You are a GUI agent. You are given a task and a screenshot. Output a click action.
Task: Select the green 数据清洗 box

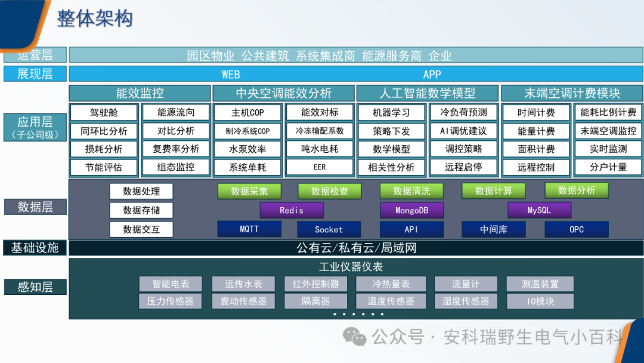coord(411,191)
